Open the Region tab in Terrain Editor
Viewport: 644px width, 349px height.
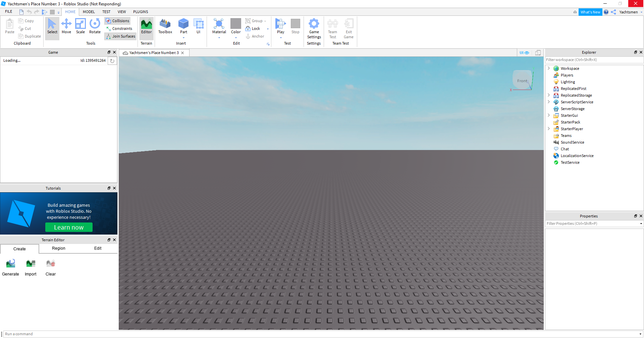(x=59, y=248)
